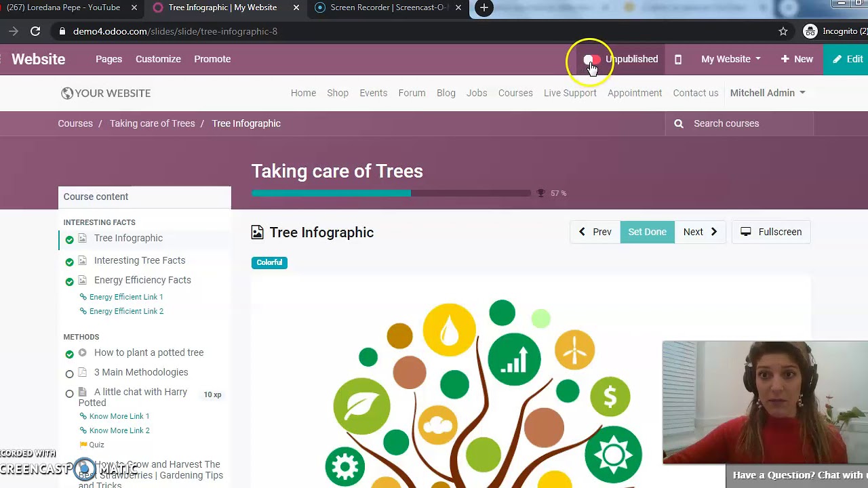Open the Forum page
Viewport: 868px width, 488px height.
[x=412, y=93]
